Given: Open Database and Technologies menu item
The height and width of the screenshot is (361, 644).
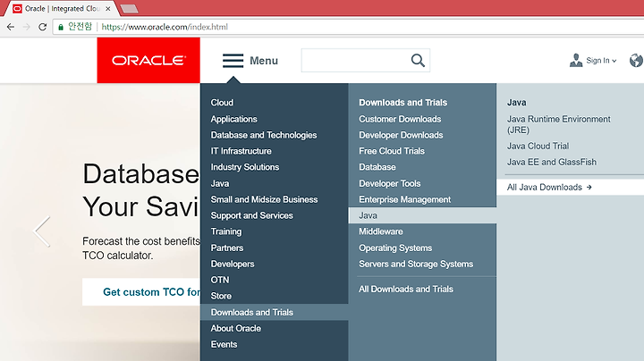Looking at the screenshot, I should pos(264,135).
